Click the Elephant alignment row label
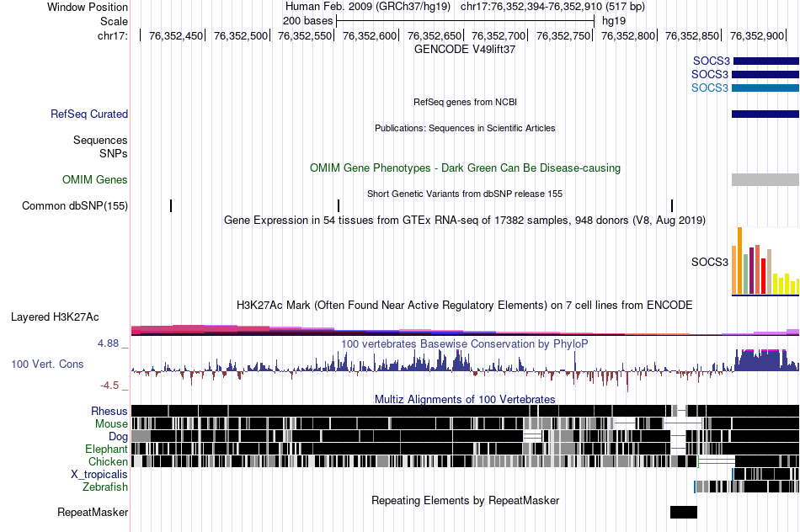800x532 pixels. point(107,449)
